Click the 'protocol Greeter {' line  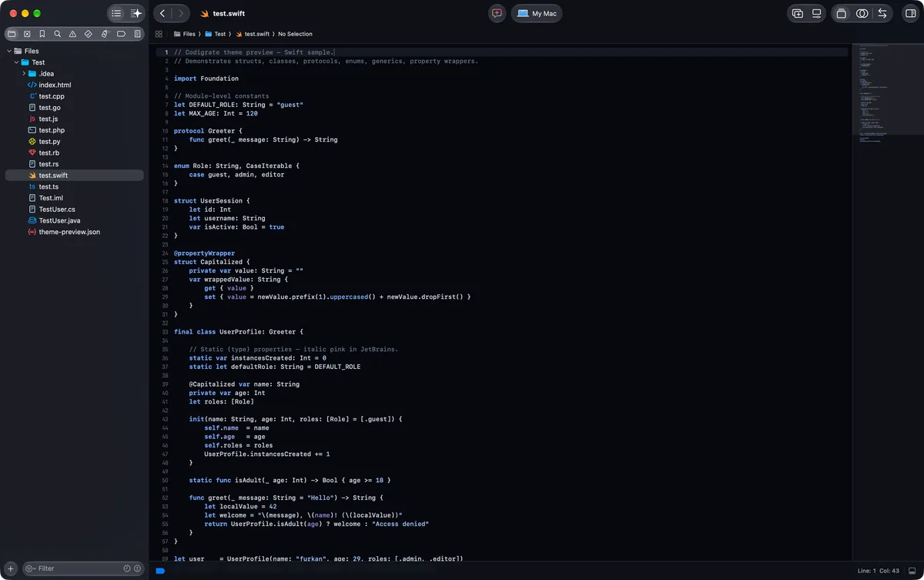208,131
